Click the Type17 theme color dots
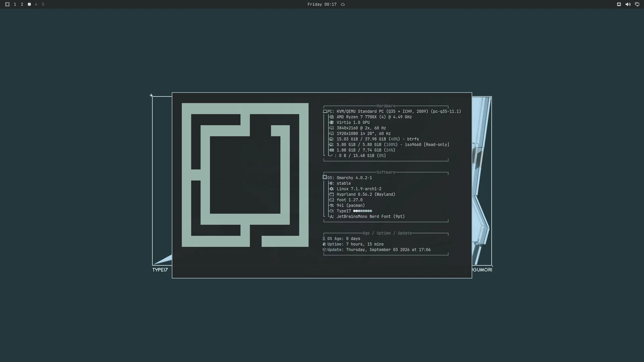This screenshot has height=362, width=644. [363, 211]
